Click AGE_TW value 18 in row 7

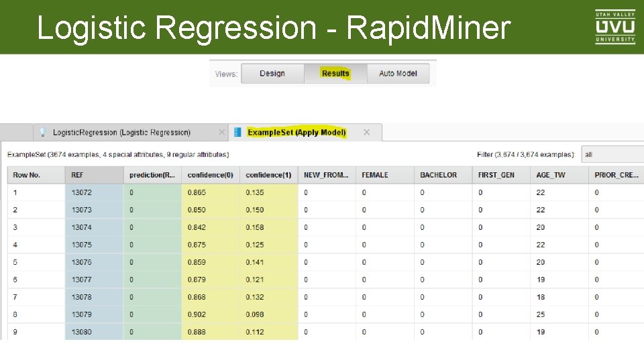pyautogui.click(x=559, y=297)
